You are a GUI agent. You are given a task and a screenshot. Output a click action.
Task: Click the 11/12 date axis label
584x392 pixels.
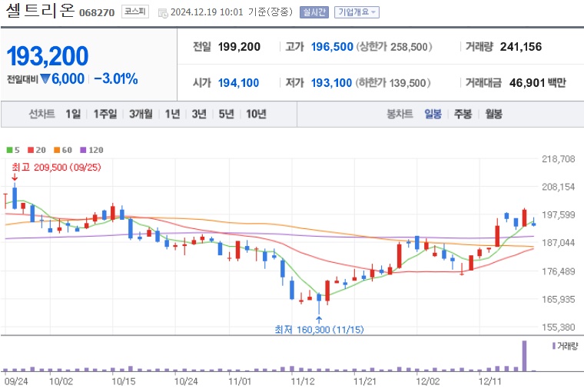click(303, 381)
